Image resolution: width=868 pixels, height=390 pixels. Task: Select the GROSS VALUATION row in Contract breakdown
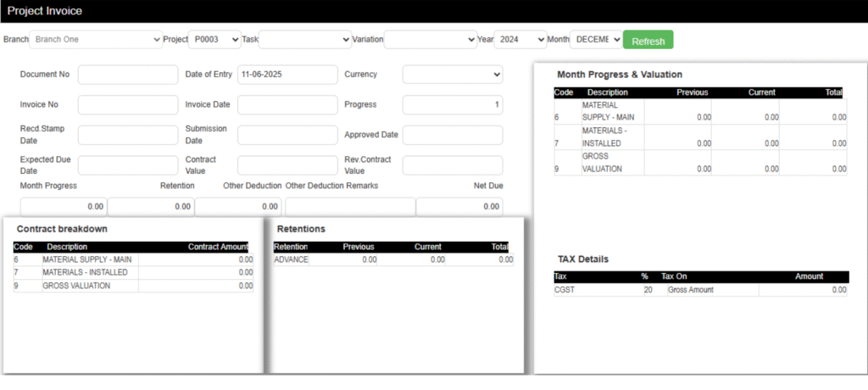pos(133,287)
